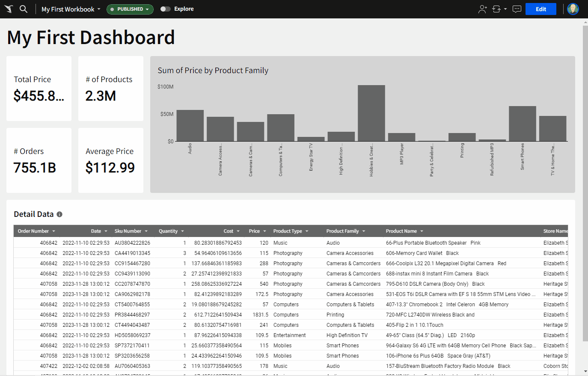
Task: Click the Edit button
Action: click(541, 9)
